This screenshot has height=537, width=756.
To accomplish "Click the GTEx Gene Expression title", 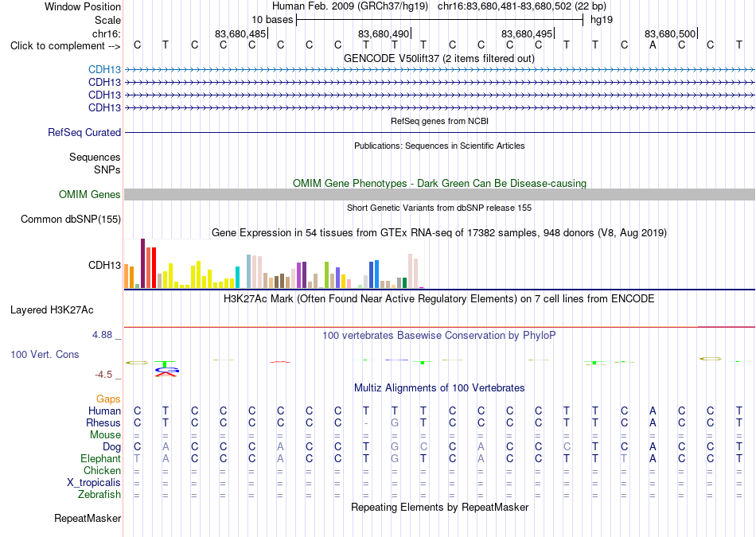I will tap(439, 233).
